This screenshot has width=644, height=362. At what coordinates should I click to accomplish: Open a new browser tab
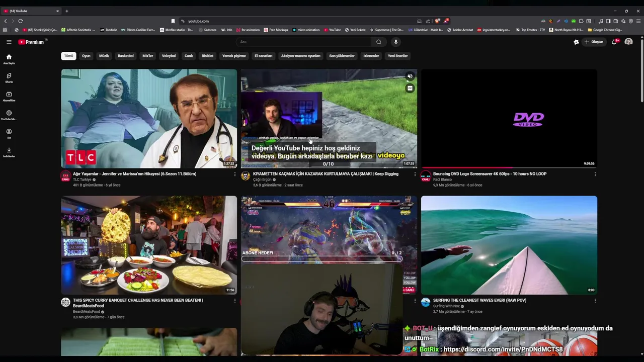point(66,11)
